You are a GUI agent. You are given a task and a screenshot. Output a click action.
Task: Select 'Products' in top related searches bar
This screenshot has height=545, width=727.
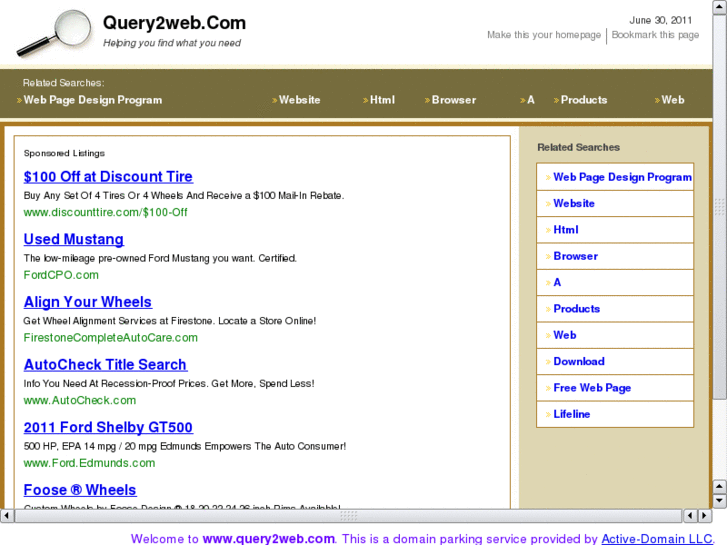[x=584, y=100]
